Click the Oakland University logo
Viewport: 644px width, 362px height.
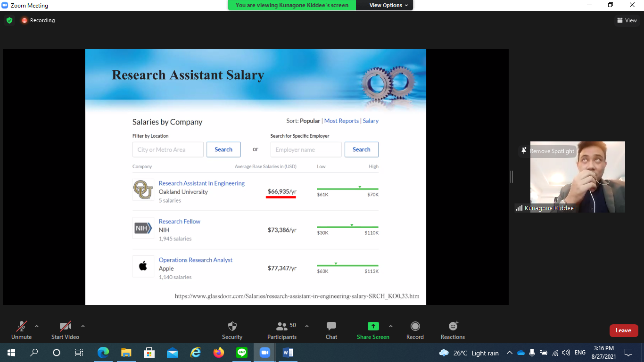pyautogui.click(x=143, y=190)
